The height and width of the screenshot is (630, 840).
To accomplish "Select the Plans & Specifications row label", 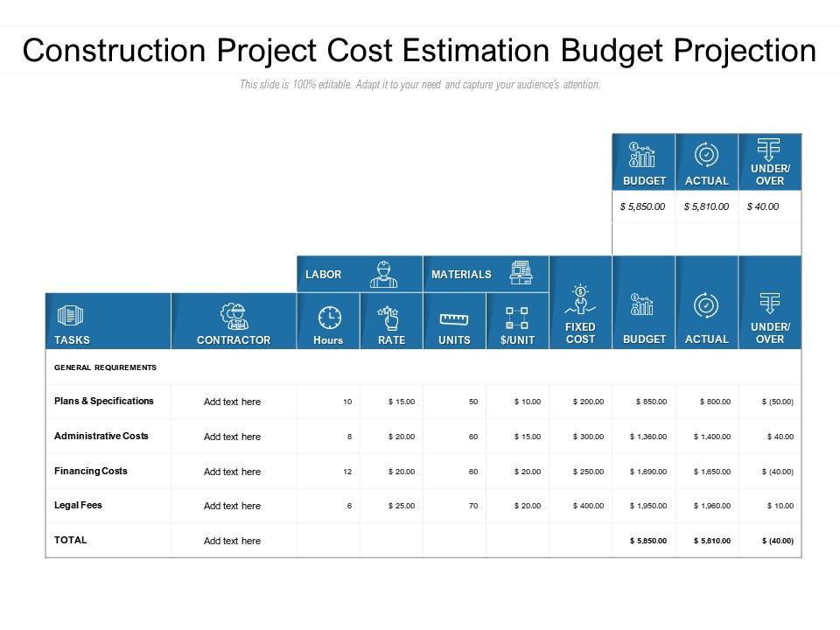I will (104, 401).
